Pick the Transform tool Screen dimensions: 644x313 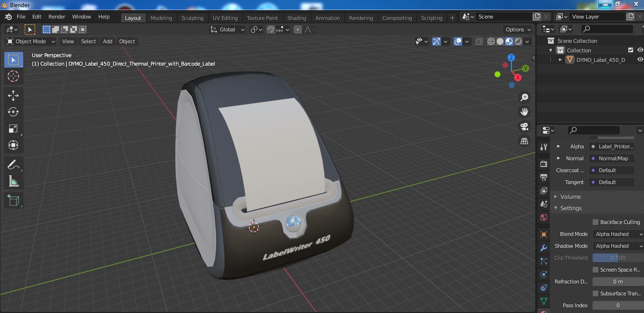pyautogui.click(x=13, y=145)
